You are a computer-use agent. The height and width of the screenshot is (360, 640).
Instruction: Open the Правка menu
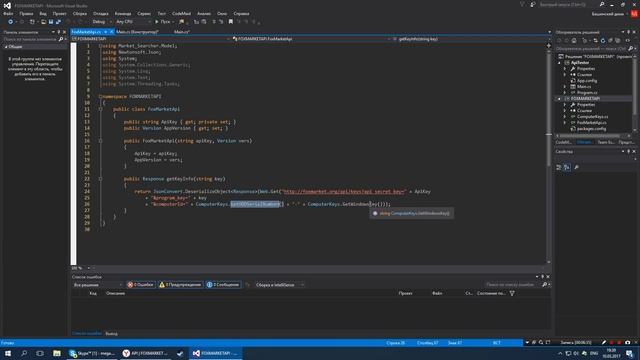(x=26, y=13)
